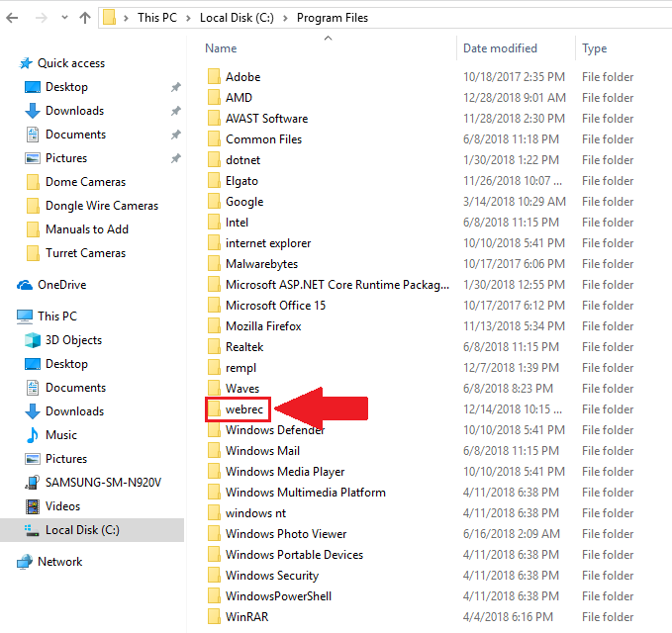Image resolution: width=672 pixels, height=633 pixels.
Task: Open pinned Downloads under Quick access
Action: [74, 111]
